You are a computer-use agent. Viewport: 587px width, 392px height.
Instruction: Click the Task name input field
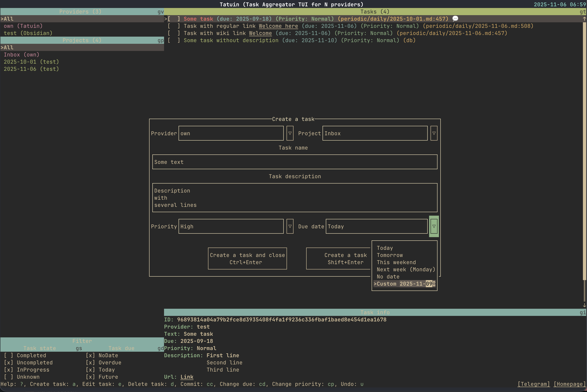point(295,162)
